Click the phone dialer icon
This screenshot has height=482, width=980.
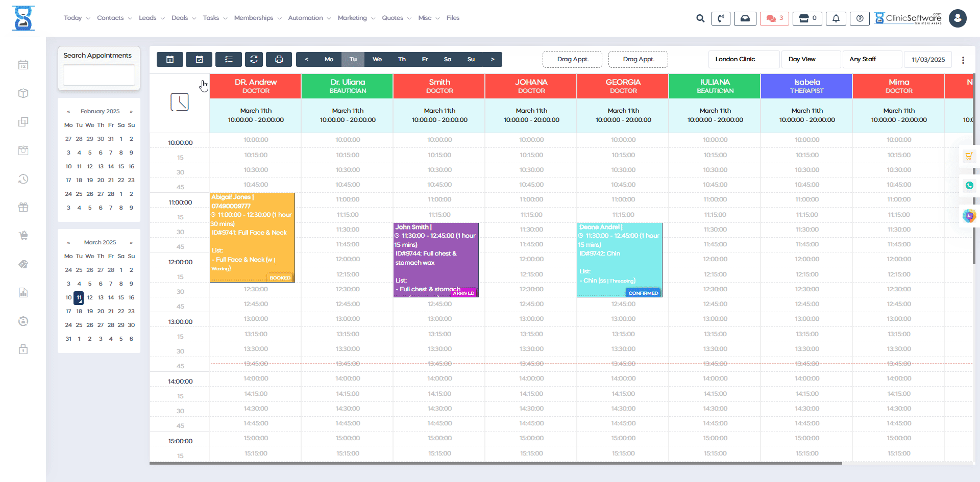(x=721, y=18)
